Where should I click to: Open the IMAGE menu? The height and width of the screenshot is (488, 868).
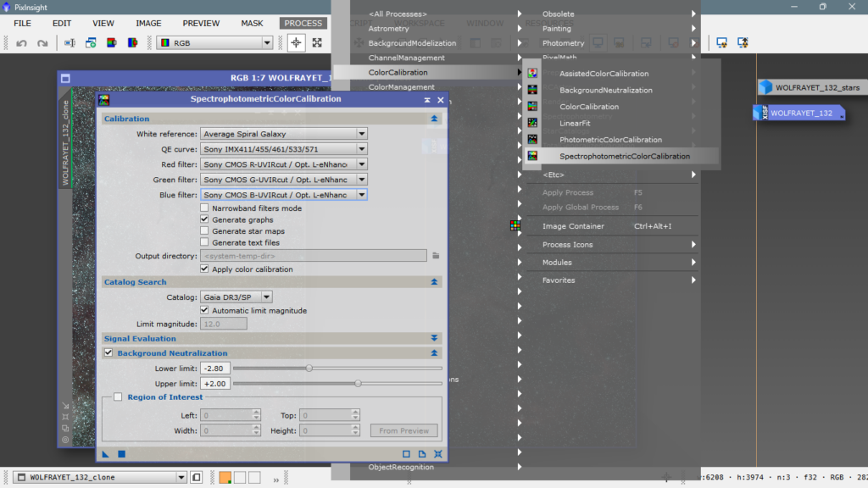(x=148, y=23)
